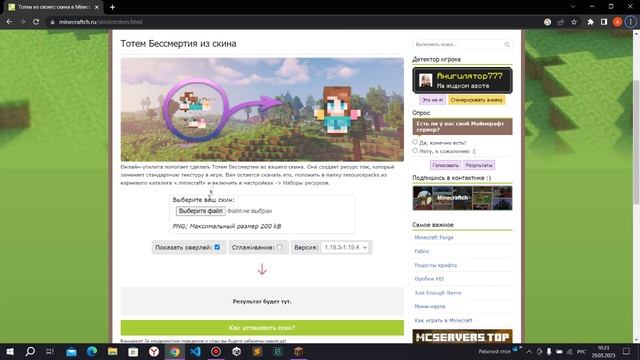Screen dimensions: 640x360
Task: Show hidden system tray icons chevron
Action: click(529, 351)
